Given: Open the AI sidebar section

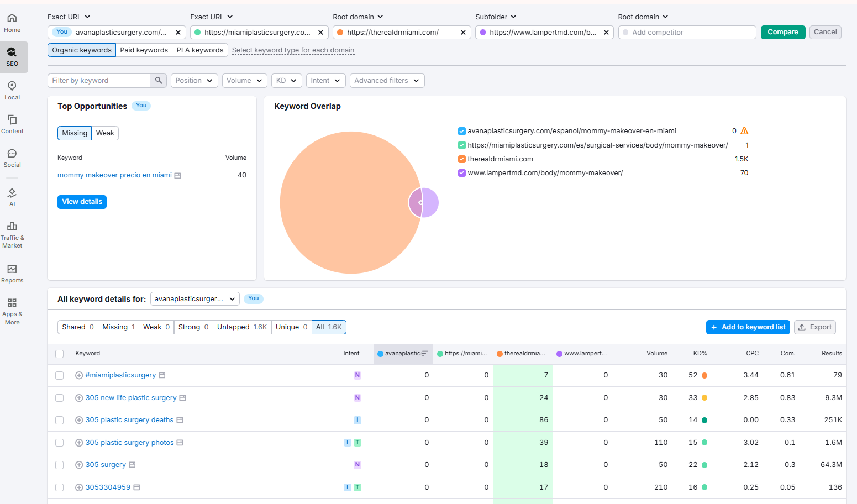Looking at the screenshot, I should 12,197.
